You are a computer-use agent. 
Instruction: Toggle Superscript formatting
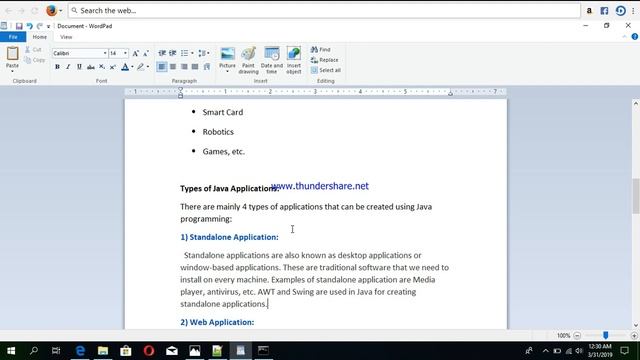113,67
